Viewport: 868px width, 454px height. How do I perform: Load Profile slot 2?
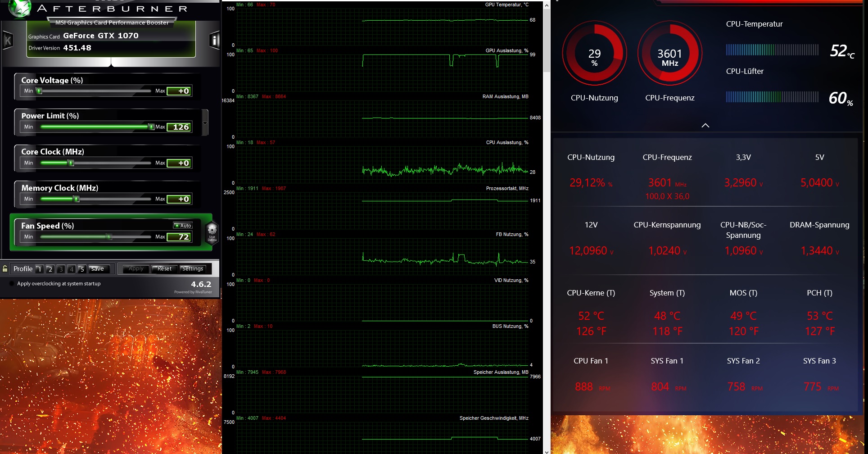click(x=50, y=269)
